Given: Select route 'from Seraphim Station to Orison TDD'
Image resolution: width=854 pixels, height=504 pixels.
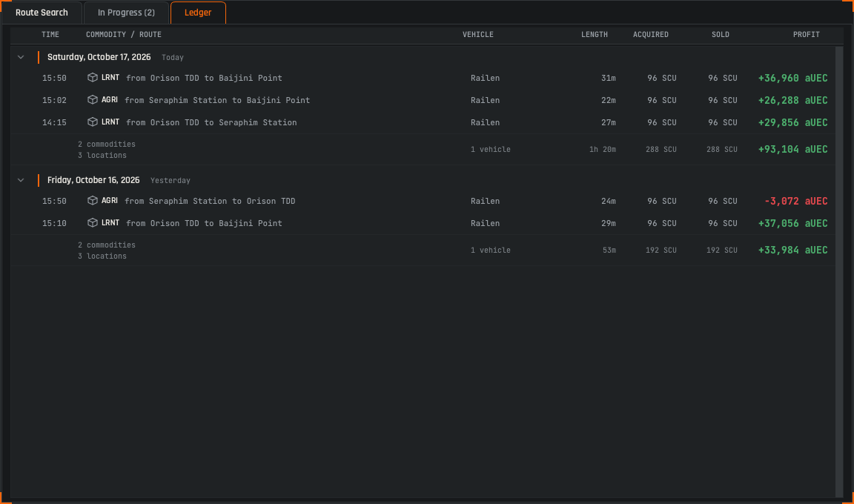Looking at the screenshot, I should tap(211, 201).
